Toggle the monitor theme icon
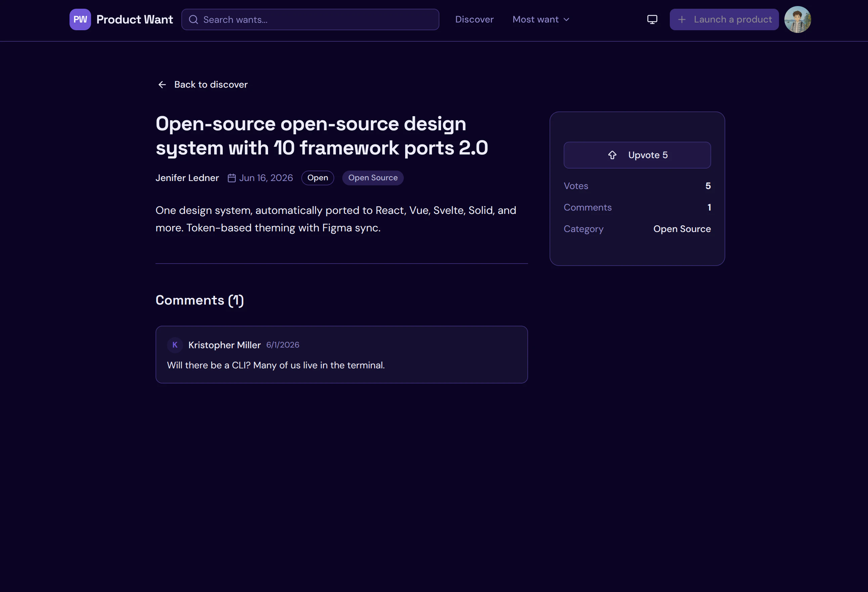This screenshot has height=592, width=868. [652, 19]
